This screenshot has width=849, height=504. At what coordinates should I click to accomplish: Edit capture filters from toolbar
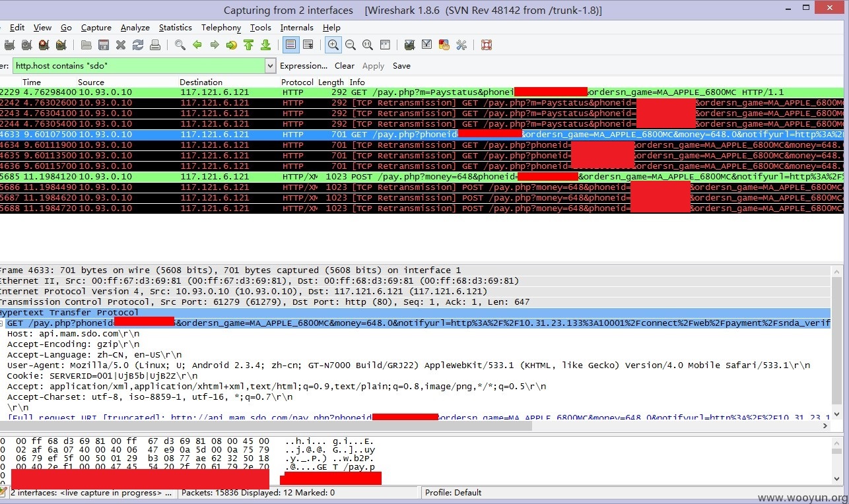(x=410, y=45)
